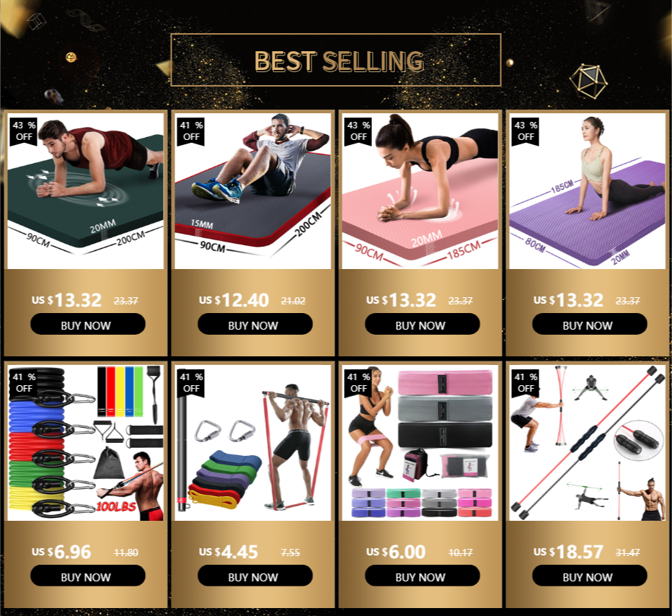
Task: Open the fabric hip bands image
Action: coord(420,443)
